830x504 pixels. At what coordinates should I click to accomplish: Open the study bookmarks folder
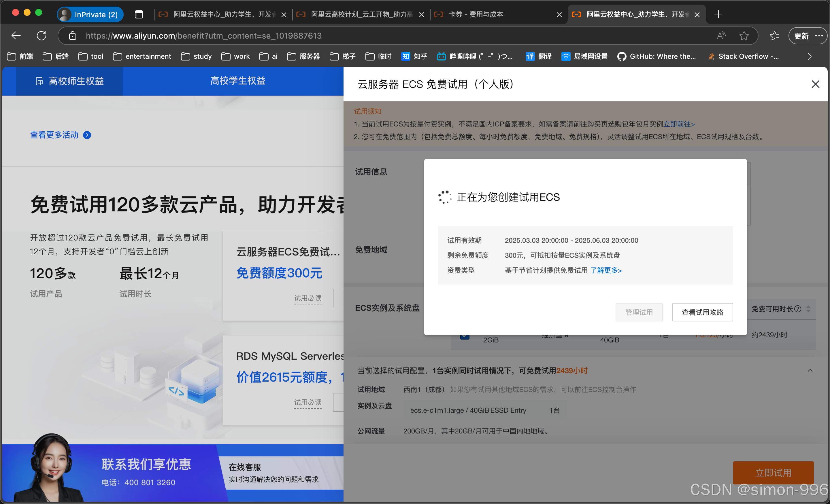click(x=196, y=56)
